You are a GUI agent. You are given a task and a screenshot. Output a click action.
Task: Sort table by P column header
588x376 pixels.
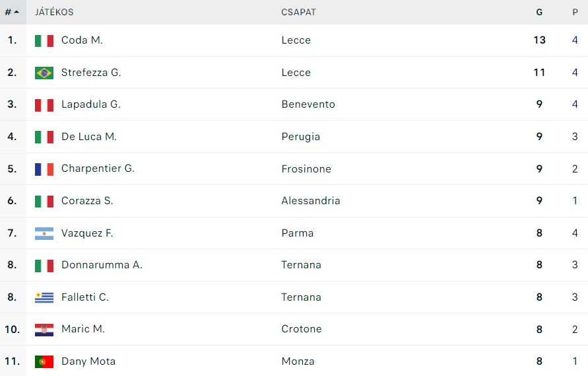(575, 12)
